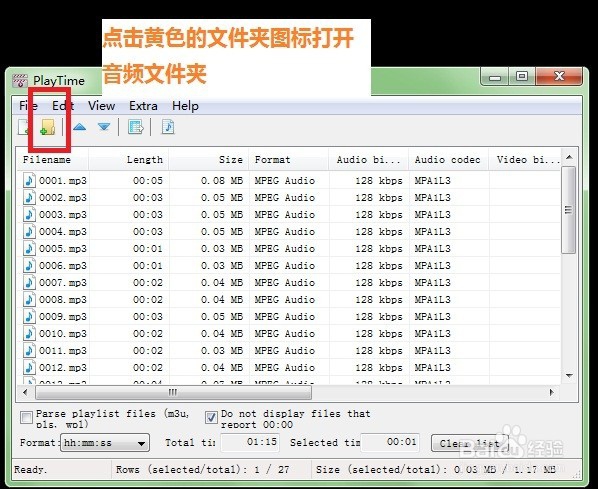
Task: Click the vertical scrollbar down arrow
Action: tap(569, 376)
